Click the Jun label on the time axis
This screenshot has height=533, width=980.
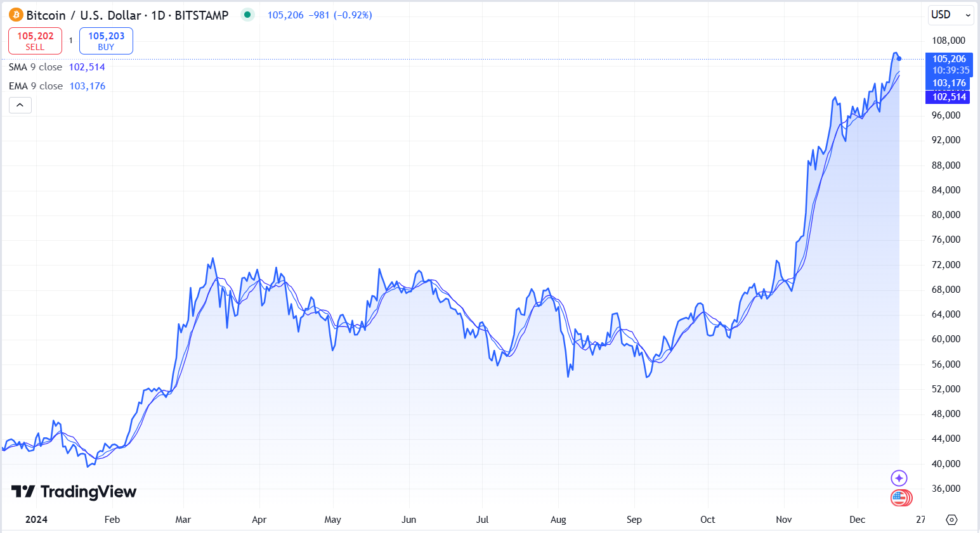(408, 520)
